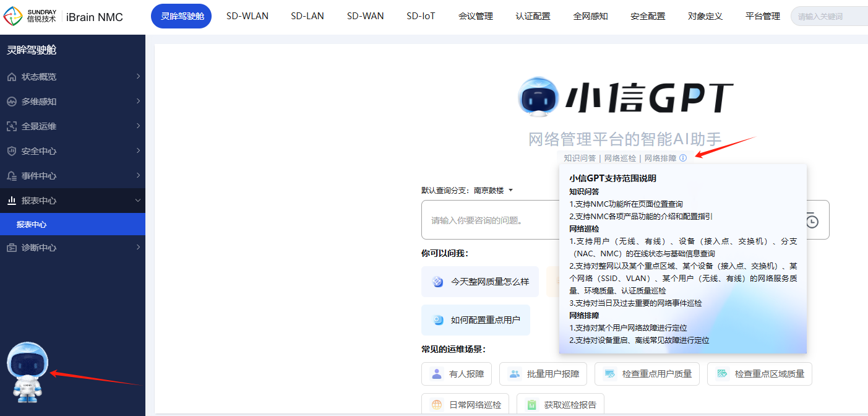Open the SD-WAN tab
This screenshot has width=868, height=416.
[366, 16]
